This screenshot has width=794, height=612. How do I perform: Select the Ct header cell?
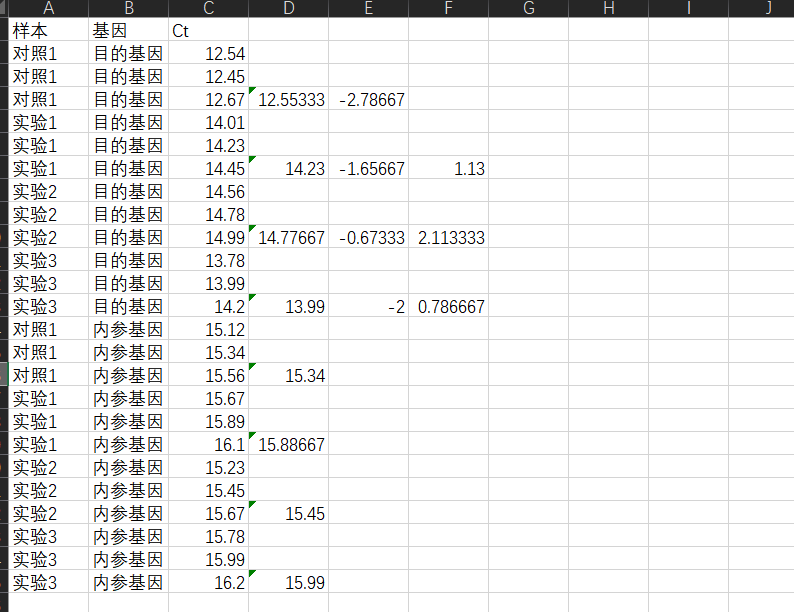click(x=208, y=31)
